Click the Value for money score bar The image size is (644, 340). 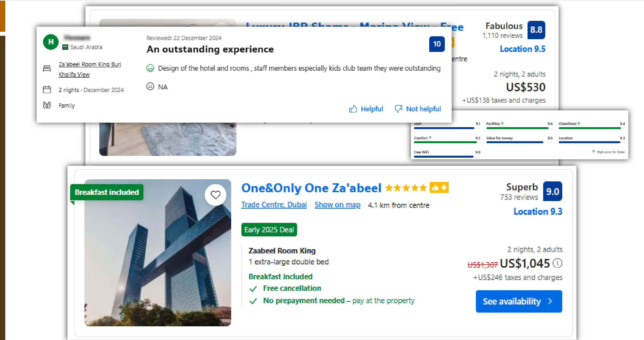point(519,142)
